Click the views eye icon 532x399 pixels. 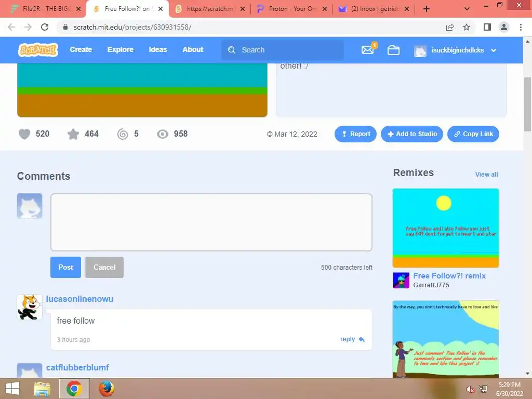[x=163, y=135]
